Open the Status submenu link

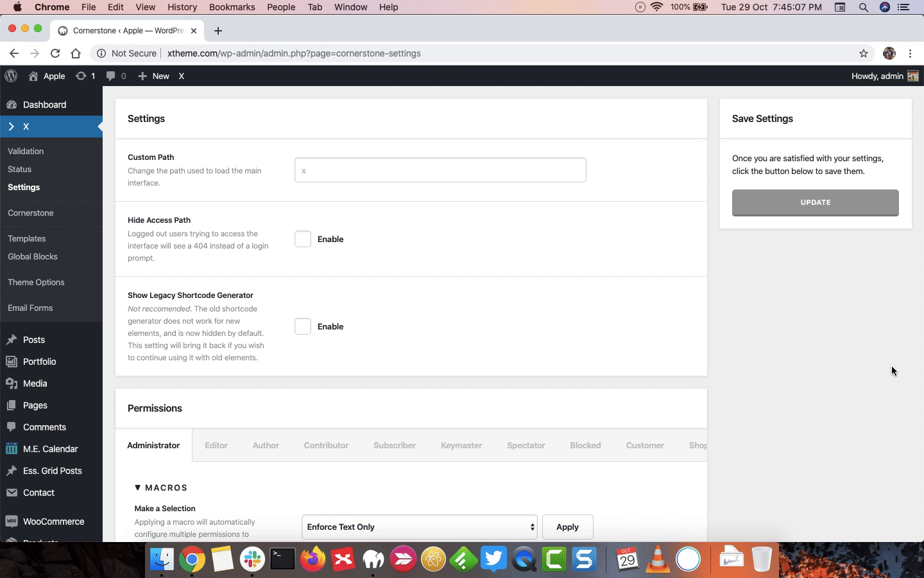pyautogui.click(x=19, y=169)
